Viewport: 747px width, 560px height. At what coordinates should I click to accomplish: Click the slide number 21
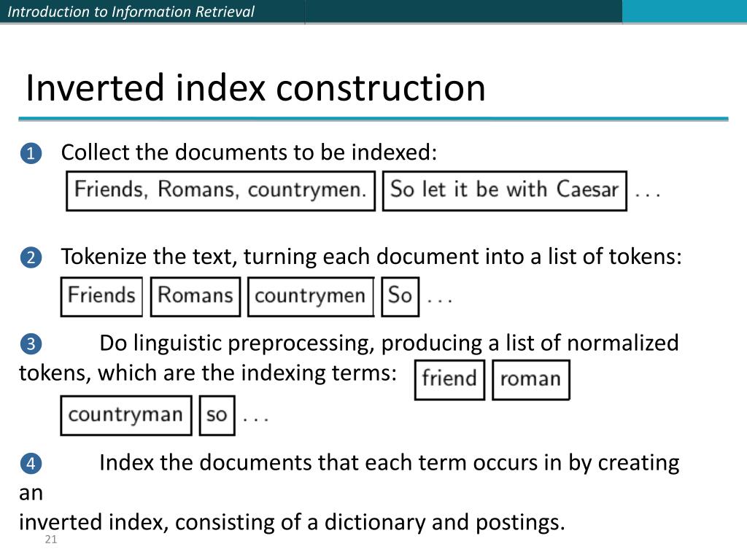[x=51, y=540]
